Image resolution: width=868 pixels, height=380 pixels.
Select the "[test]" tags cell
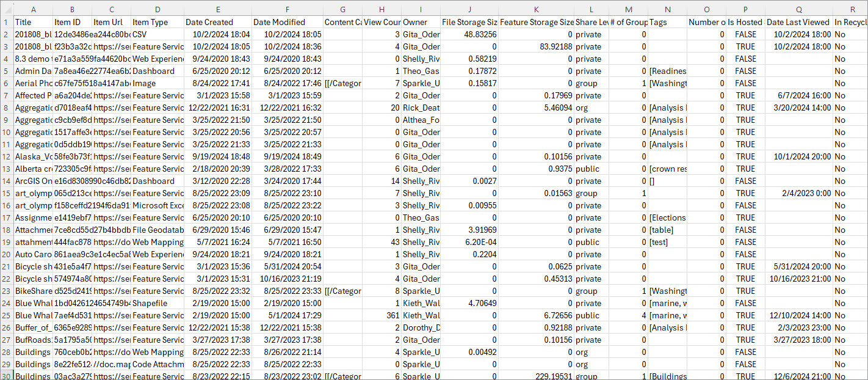667,242
